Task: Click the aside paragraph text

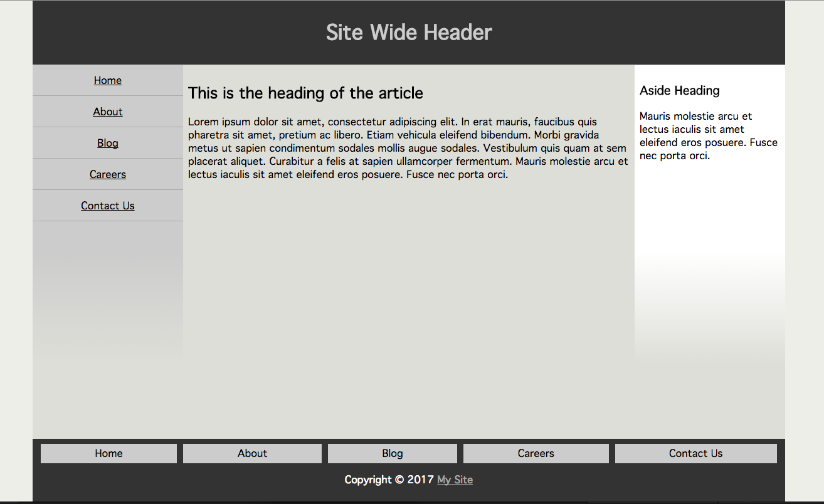Action: tap(708, 135)
